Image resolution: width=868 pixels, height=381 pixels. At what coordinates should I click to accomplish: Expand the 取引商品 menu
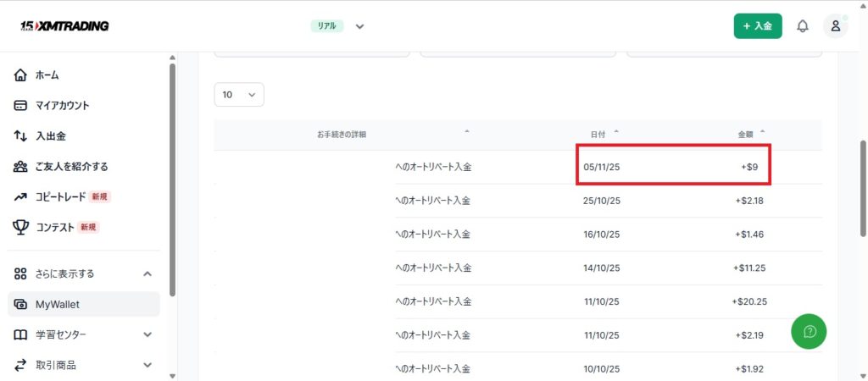pos(147,365)
